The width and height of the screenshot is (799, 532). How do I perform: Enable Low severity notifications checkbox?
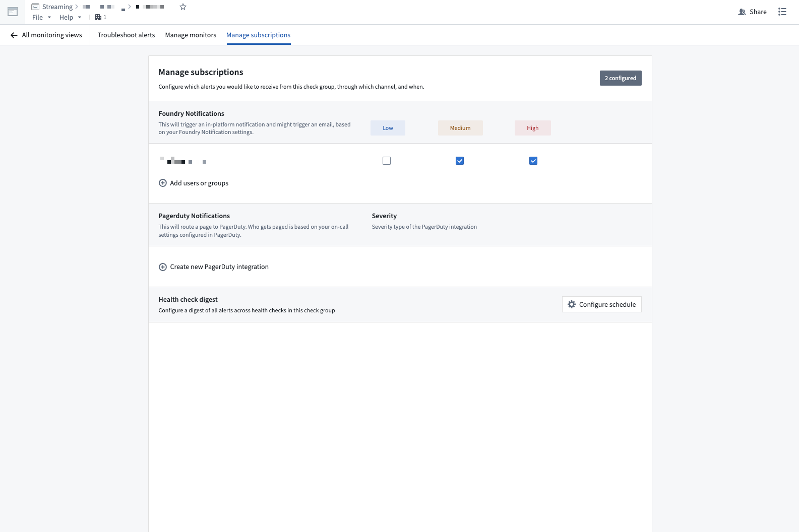387,161
